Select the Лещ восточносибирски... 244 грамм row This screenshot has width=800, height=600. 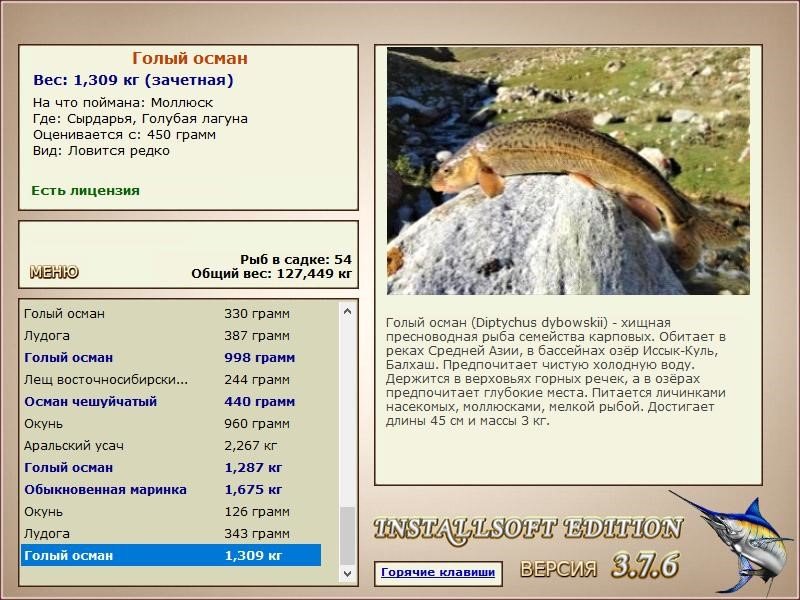171,380
